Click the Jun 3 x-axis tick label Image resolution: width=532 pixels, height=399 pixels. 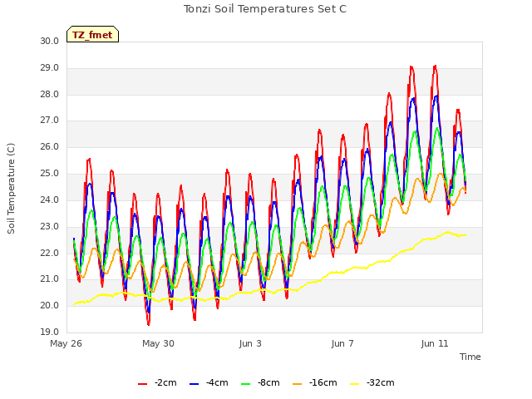tap(250, 343)
